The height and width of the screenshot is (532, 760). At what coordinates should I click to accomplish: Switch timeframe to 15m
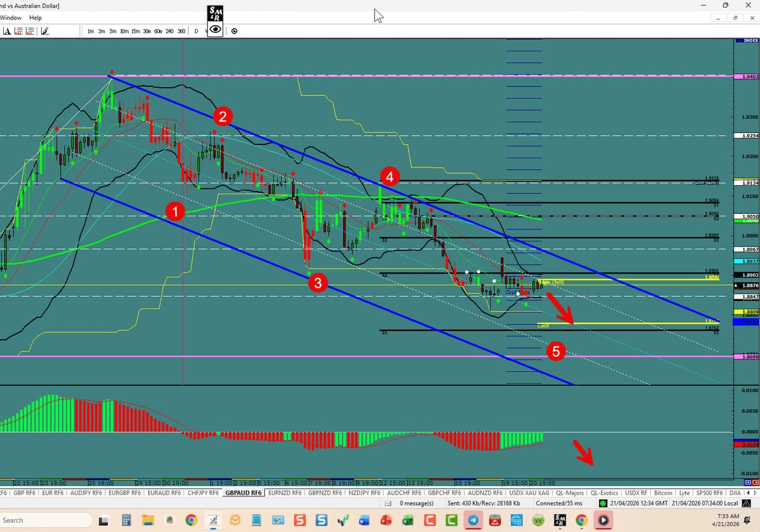134,31
